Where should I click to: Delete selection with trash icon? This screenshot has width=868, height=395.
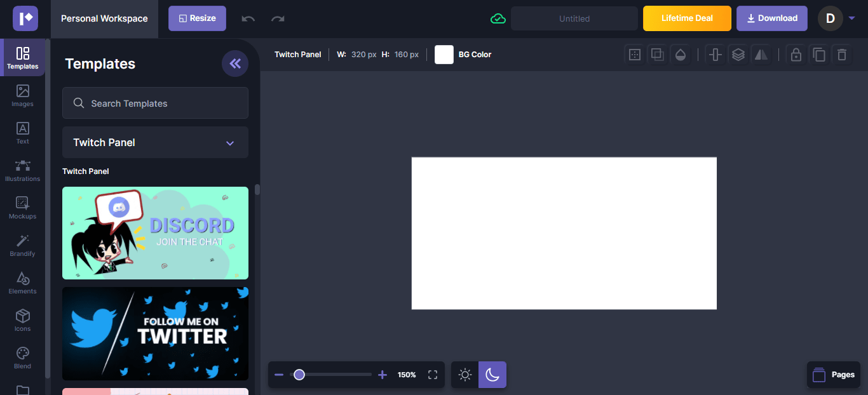coord(842,55)
